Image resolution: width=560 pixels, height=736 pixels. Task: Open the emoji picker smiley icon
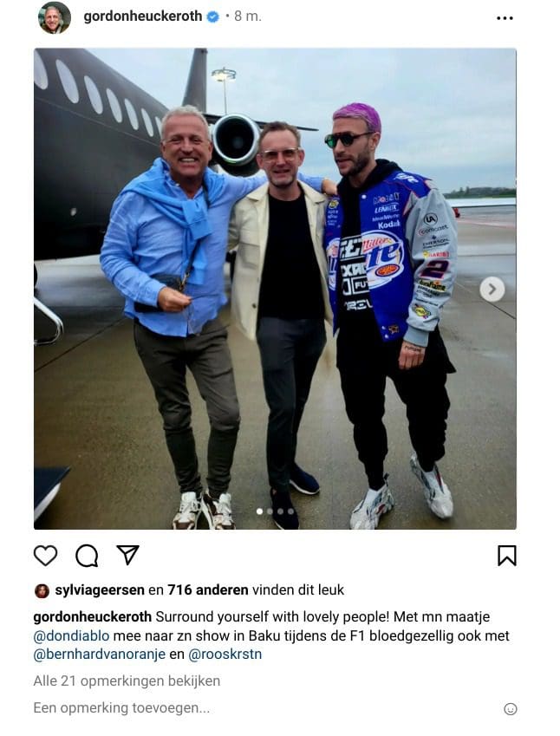pyautogui.click(x=511, y=709)
